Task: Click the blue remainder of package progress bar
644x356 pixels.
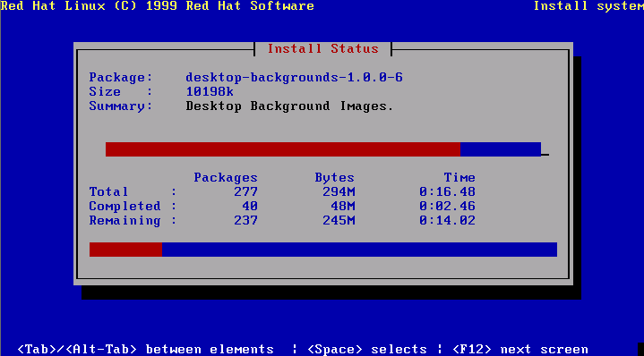Action: pyautogui.click(x=501, y=149)
